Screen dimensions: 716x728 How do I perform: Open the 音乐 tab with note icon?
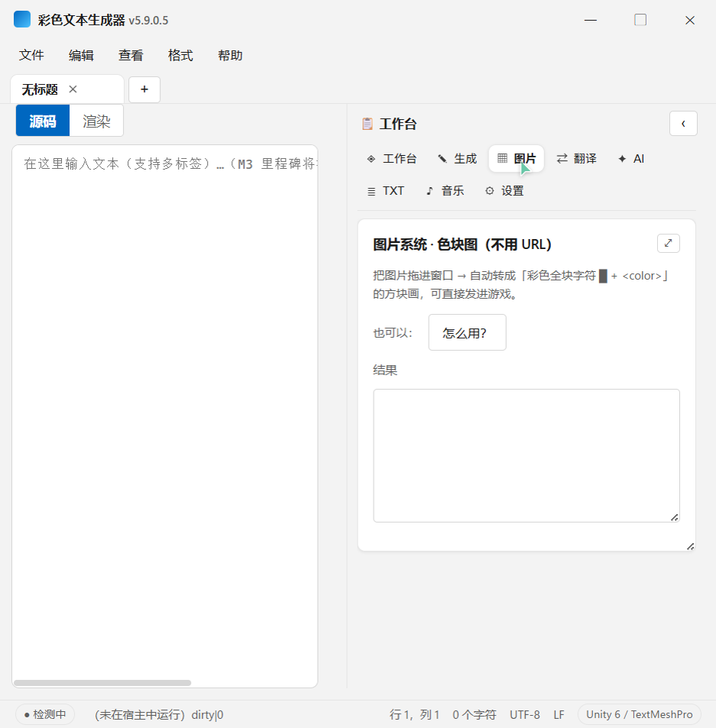point(445,191)
